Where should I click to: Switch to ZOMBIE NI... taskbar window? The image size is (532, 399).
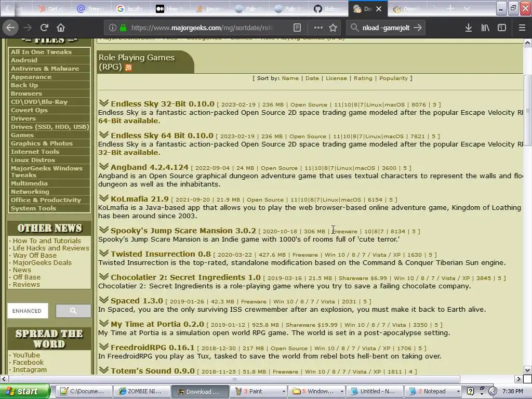tap(141, 391)
